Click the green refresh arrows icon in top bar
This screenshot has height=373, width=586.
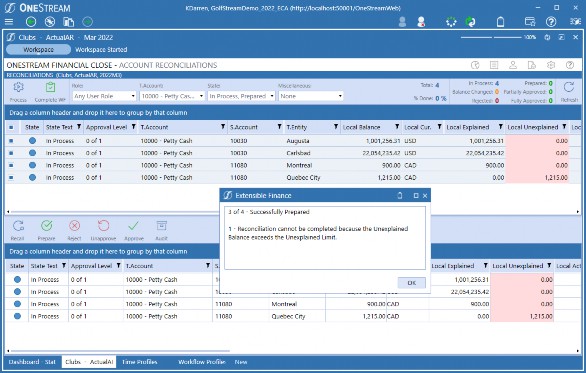[471, 22]
